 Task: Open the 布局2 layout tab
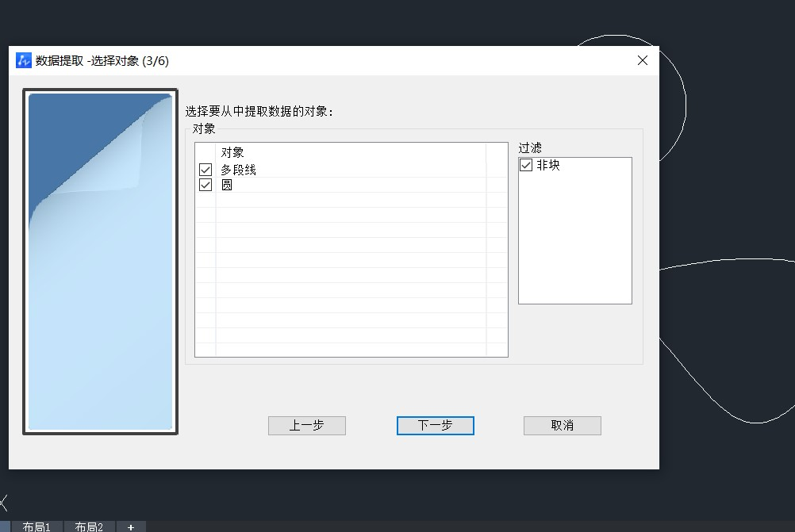(x=90, y=526)
